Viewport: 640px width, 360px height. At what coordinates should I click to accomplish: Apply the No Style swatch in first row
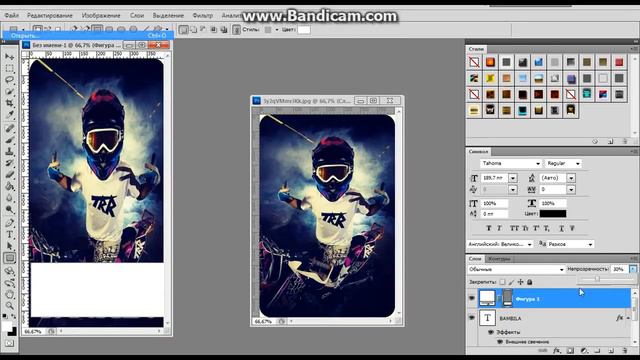click(474, 62)
